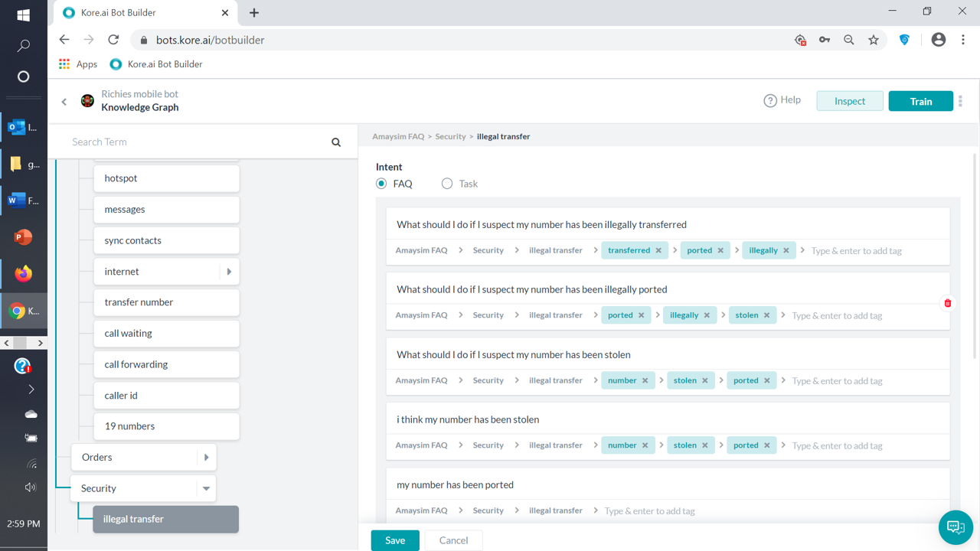Select the hotspot node in the tree
The width and height of the screenshot is (980, 551).
click(x=167, y=178)
